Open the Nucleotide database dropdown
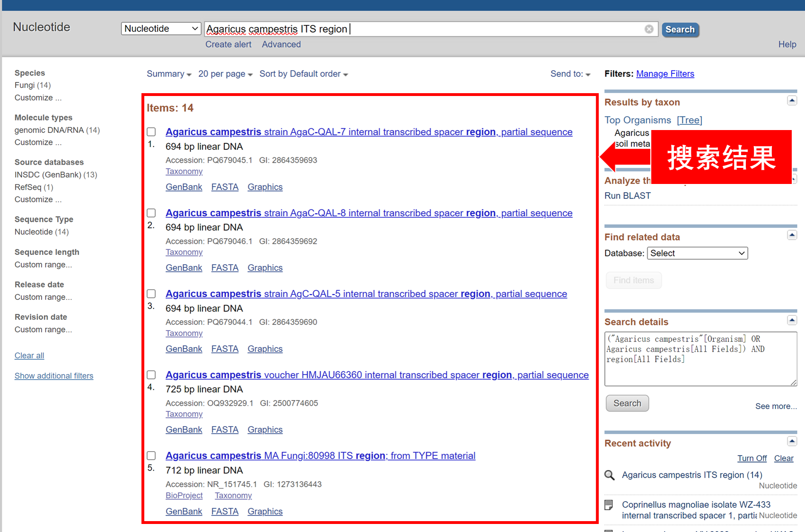The width and height of the screenshot is (805, 532). (x=161, y=29)
